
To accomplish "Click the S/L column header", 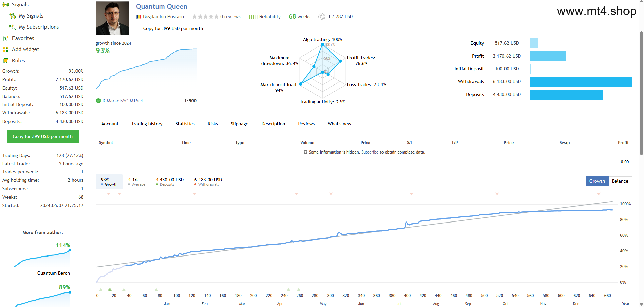I will coord(410,143).
